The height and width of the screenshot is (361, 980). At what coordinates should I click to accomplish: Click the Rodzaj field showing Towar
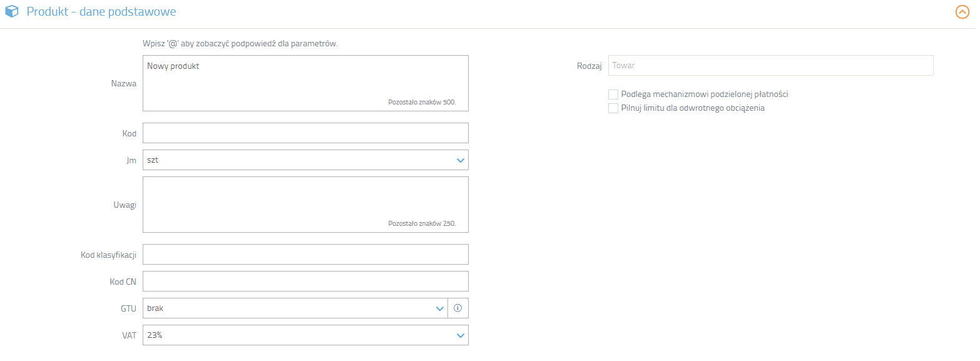(770, 66)
